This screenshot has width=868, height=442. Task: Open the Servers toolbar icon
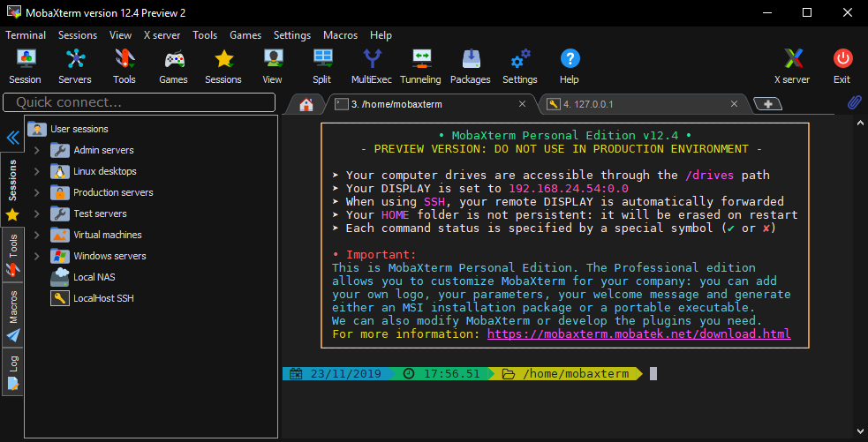pos(75,58)
